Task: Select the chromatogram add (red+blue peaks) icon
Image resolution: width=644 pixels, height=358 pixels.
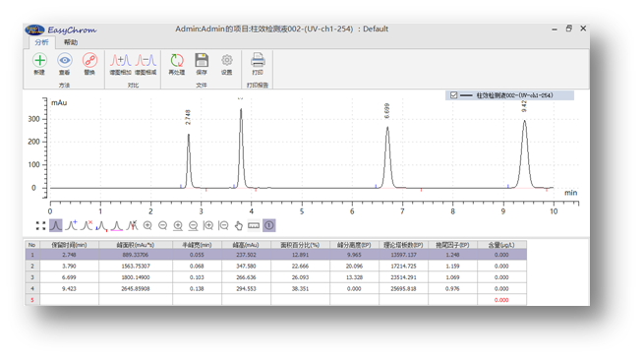Action: [x=120, y=60]
